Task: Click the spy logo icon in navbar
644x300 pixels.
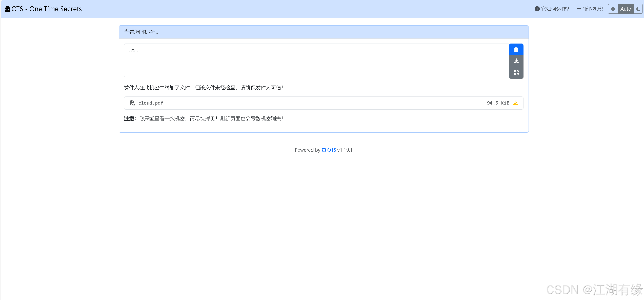Action: [8, 9]
